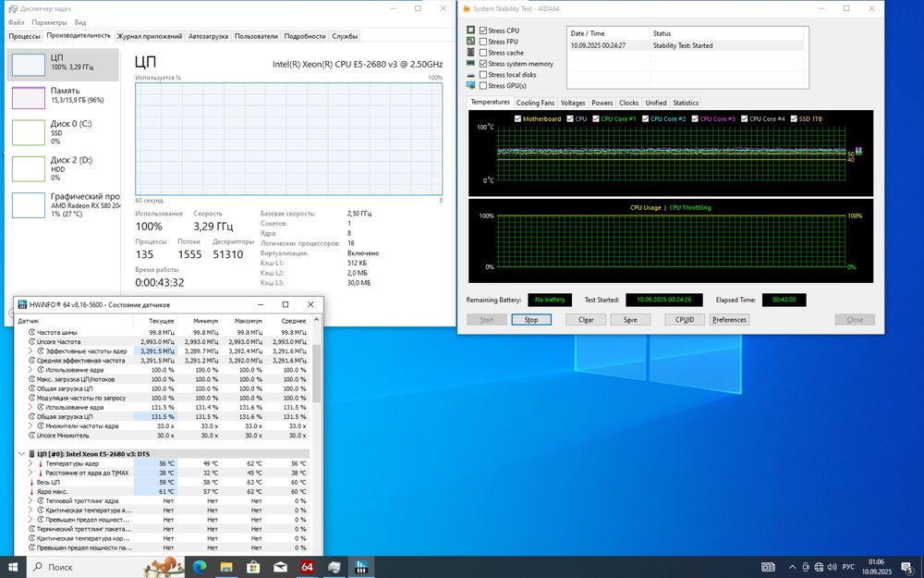924x578 pixels.
Task: Click the Clear button in AIDA64
Action: 586,320
